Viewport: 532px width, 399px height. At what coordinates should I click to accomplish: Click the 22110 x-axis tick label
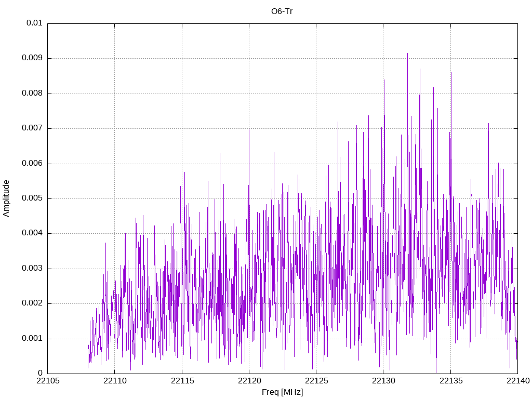pos(115,381)
